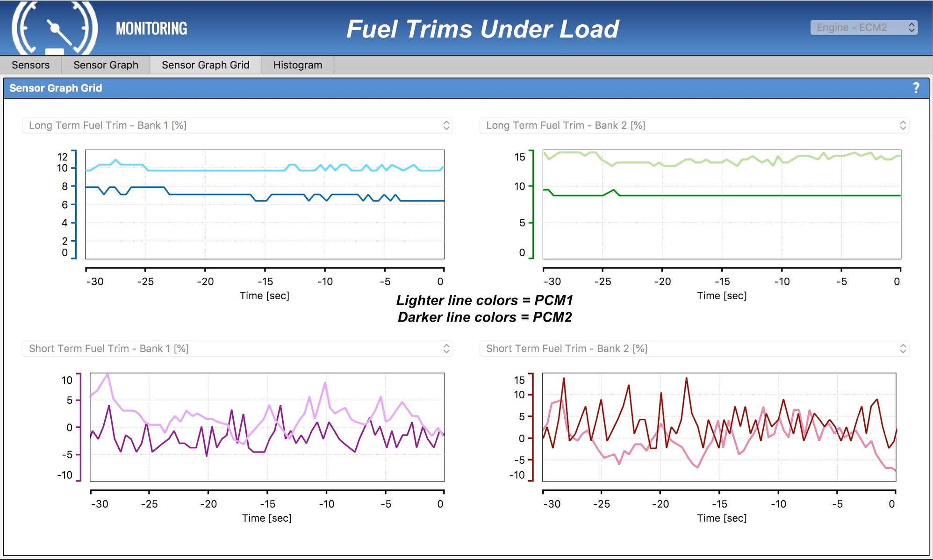Click the purple Short Term Bank 1 graph
Viewport: 933px width, 560px height.
[x=267, y=427]
